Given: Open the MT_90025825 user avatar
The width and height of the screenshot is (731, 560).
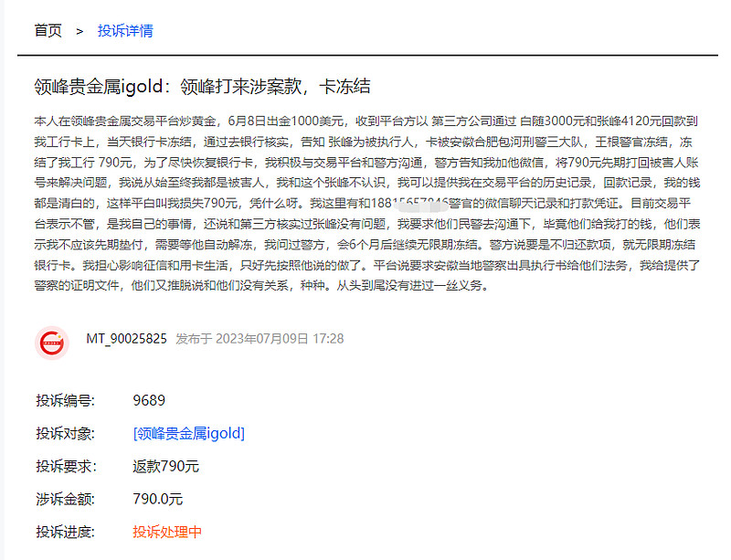Looking at the screenshot, I should (52, 343).
